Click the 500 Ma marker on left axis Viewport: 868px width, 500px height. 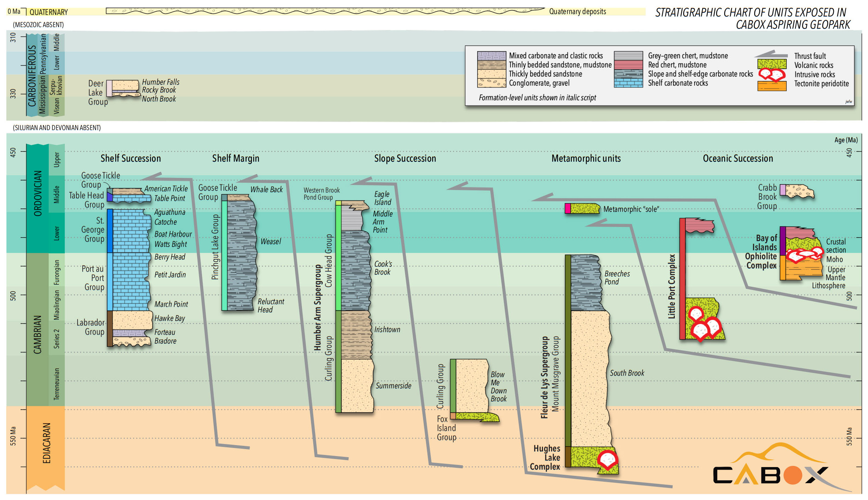pyautogui.click(x=13, y=295)
